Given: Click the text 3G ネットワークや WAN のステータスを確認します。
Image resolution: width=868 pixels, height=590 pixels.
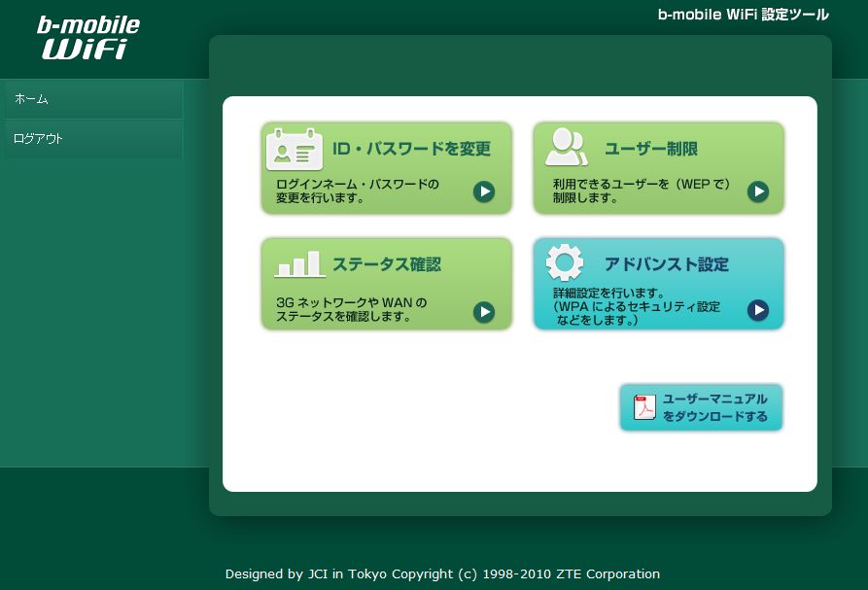Looking at the screenshot, I should click(x=352, y=309).
